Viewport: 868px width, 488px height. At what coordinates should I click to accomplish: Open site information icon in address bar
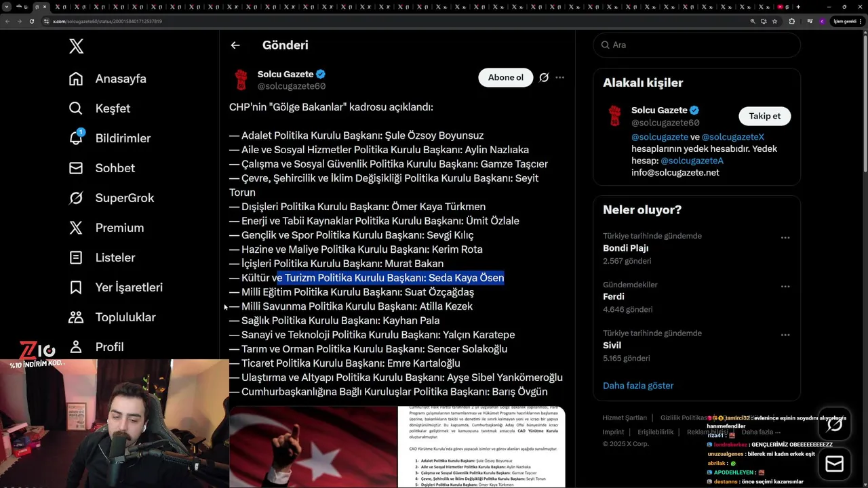click(46, 21)
